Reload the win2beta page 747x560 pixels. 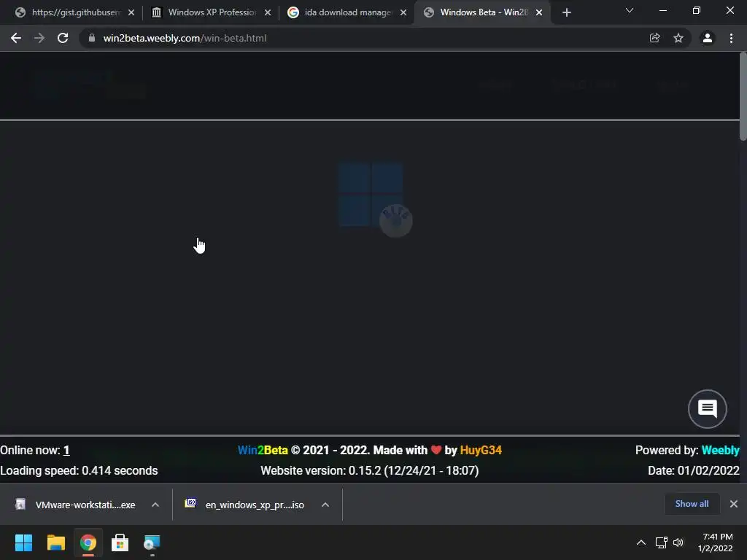pyautogui.click(x=63, y=38)
